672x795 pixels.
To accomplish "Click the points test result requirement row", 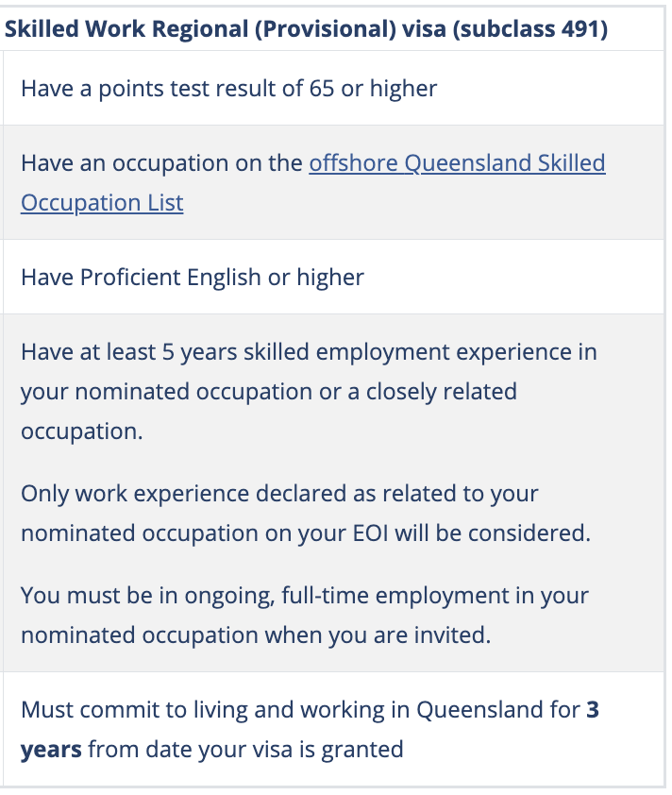I will coord(229,89).
